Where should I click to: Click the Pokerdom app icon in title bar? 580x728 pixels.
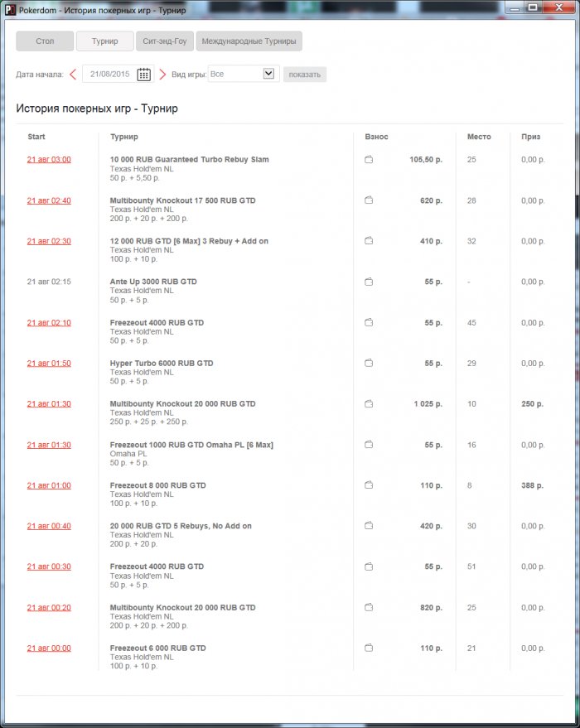click(x=10, y=8)
